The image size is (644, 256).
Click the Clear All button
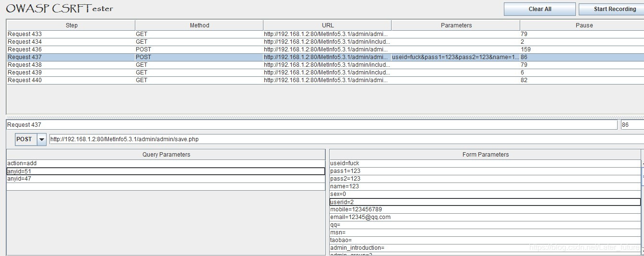[539, 9]
